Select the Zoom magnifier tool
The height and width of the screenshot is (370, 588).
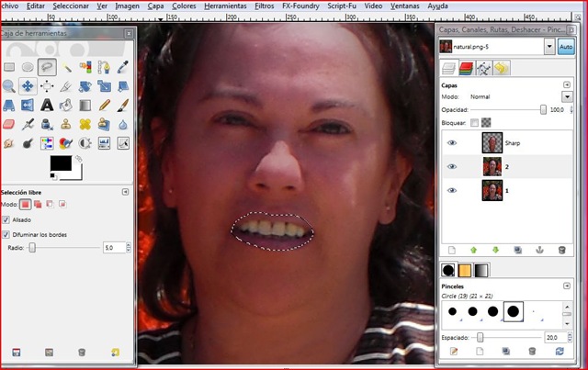click(9, 86)
